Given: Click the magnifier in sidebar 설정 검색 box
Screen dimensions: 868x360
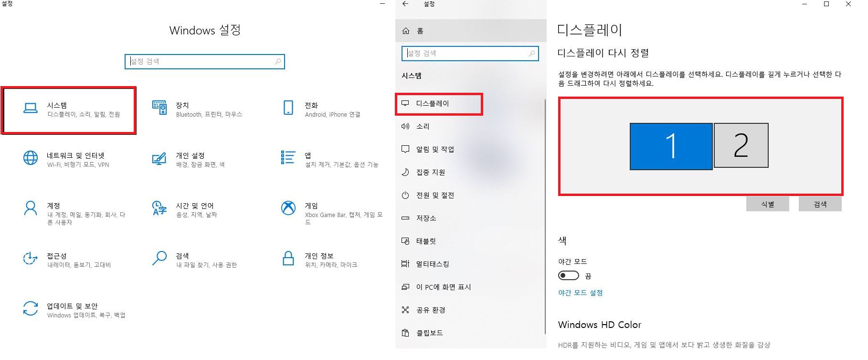Looking at the screenshot, I should (x=532, y=54).
